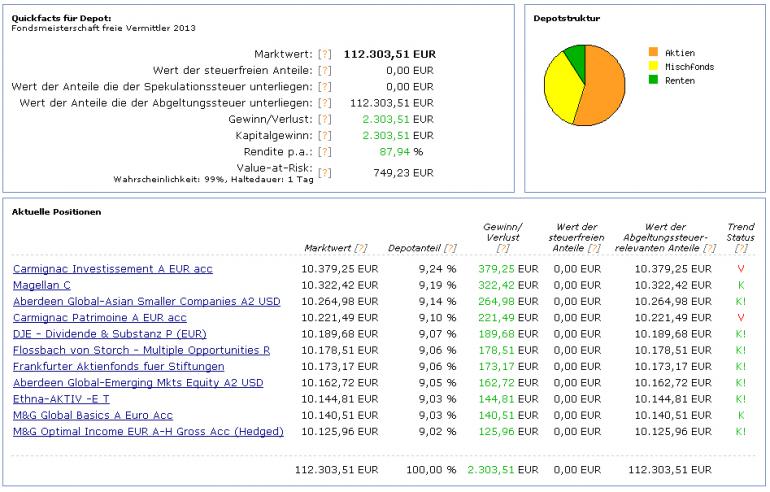Screen dimensions: 770x492
Task: Open help icon beside Gewinn/Verlust in Quickfacts
Action: pos(325,119)
